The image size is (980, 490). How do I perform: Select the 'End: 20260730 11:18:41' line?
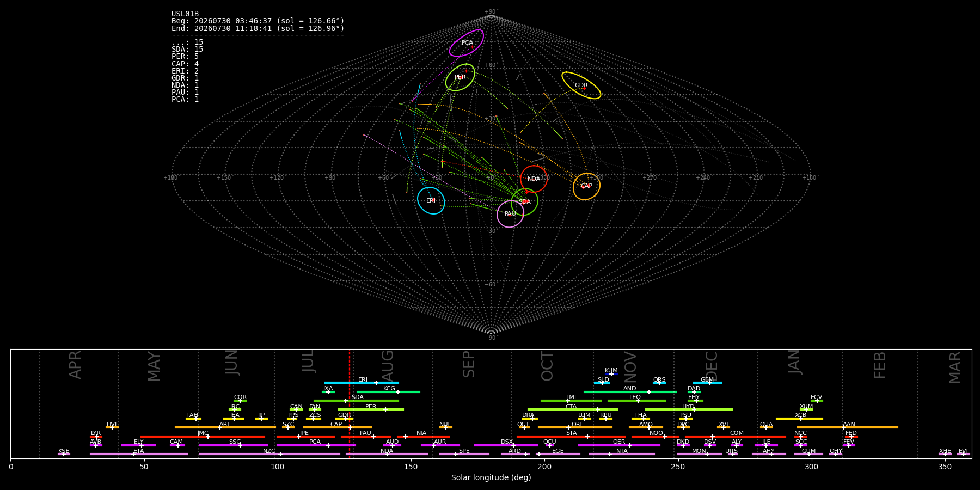click(258, 28)
